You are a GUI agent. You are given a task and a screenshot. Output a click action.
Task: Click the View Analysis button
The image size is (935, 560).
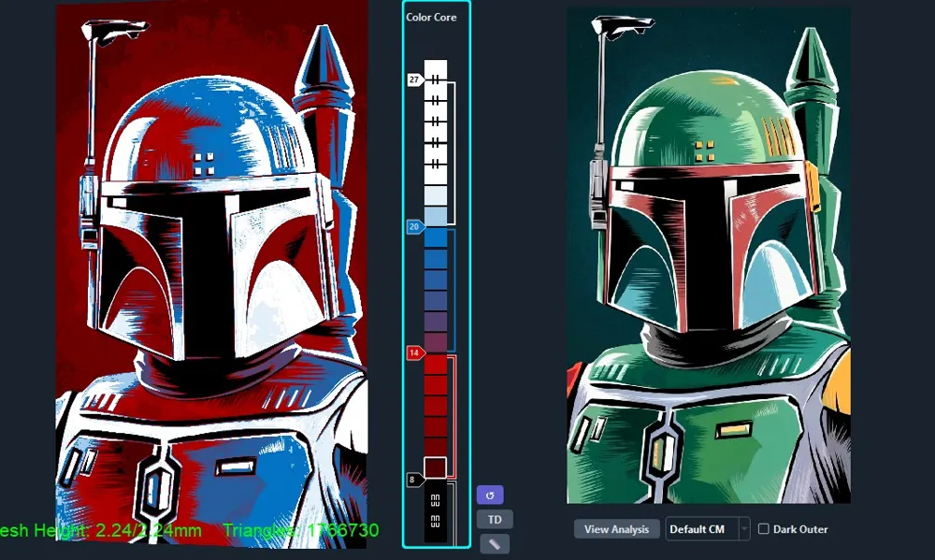click(x=616, y=529)
